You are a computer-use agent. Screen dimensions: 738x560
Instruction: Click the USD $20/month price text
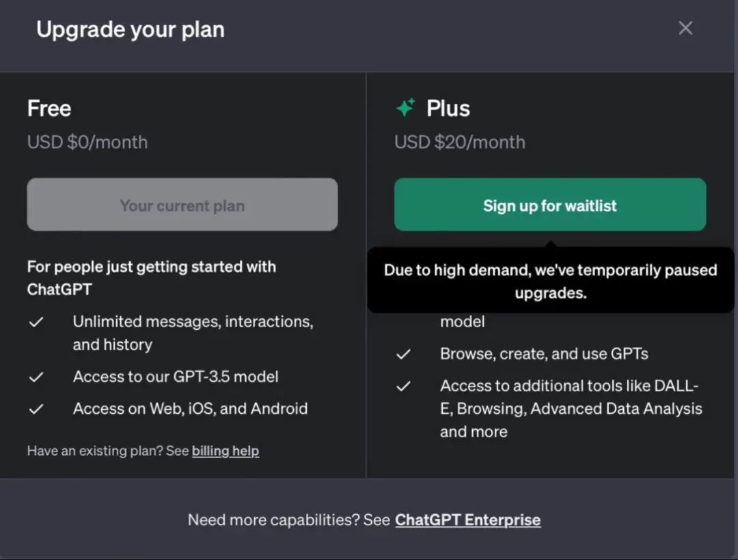[459, 142]
